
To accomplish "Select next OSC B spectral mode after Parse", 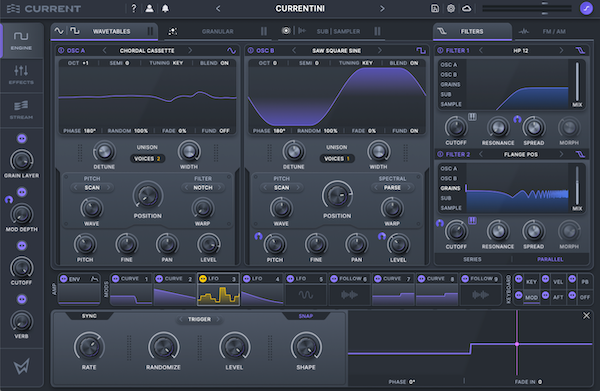I will click(409, 187).
